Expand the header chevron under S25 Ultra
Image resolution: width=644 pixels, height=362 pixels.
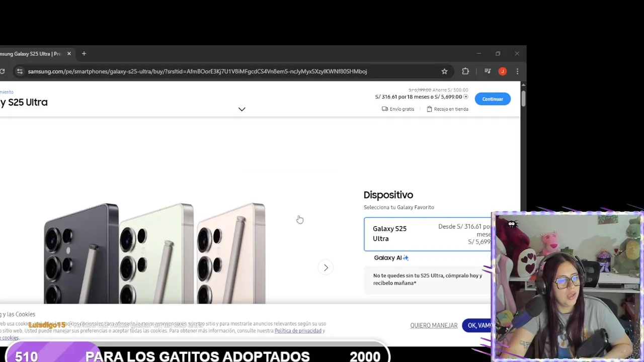point(242,109)
